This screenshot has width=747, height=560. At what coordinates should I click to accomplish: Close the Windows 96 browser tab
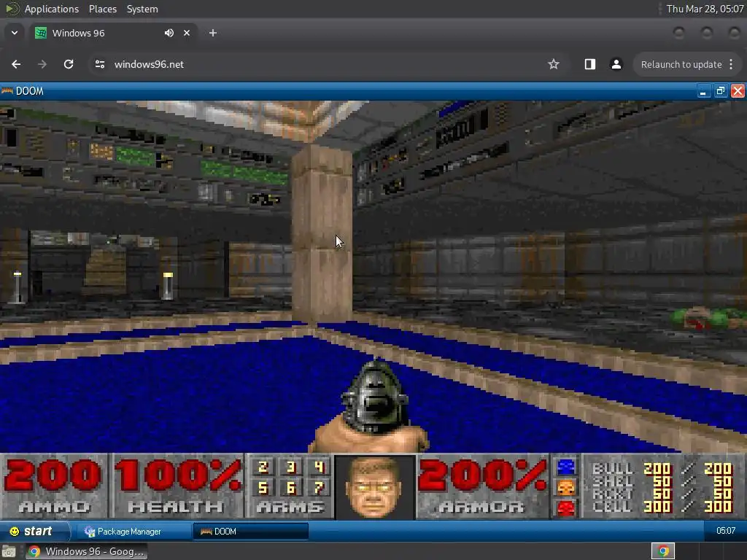pyautogui.click(x=187, y=33)
